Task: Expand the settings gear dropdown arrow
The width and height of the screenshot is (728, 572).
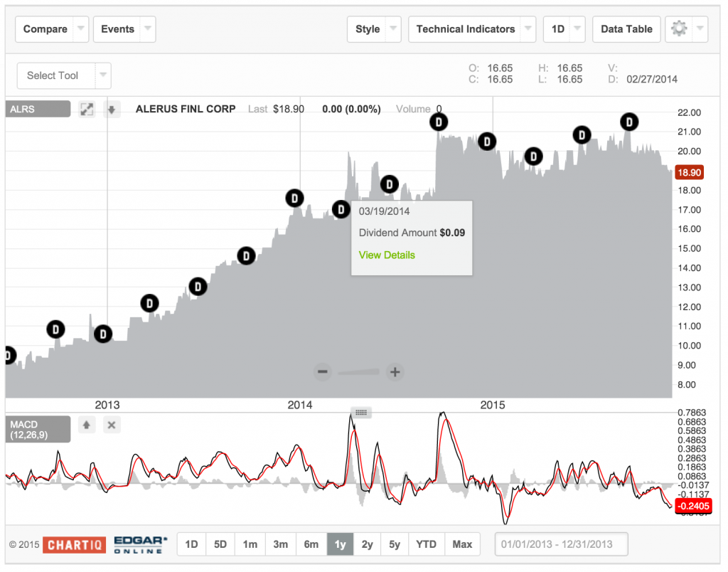Action: (x=700, y=29)
